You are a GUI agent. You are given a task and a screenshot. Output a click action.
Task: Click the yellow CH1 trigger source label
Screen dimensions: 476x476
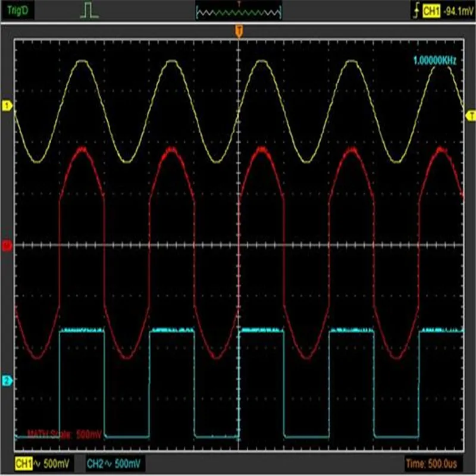tap(431, 11)
